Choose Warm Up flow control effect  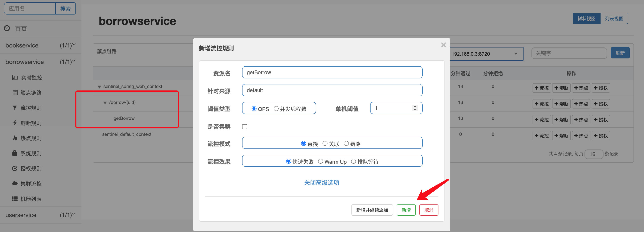click(321, 161)
